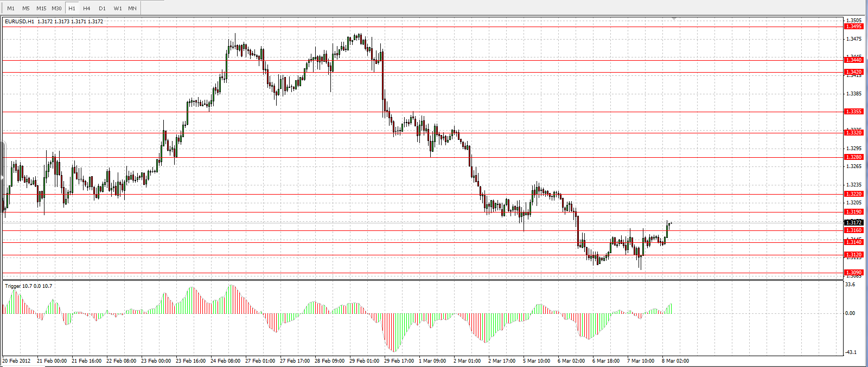The image size is (868, 367).
Task: Click the 29 Feb 01:00 time label
Action: coord(364,361)
